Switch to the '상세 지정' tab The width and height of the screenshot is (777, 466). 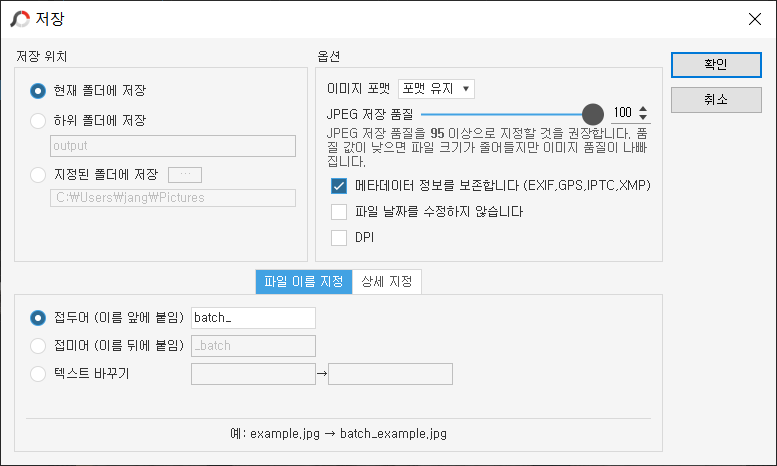[x=387, y=282]
